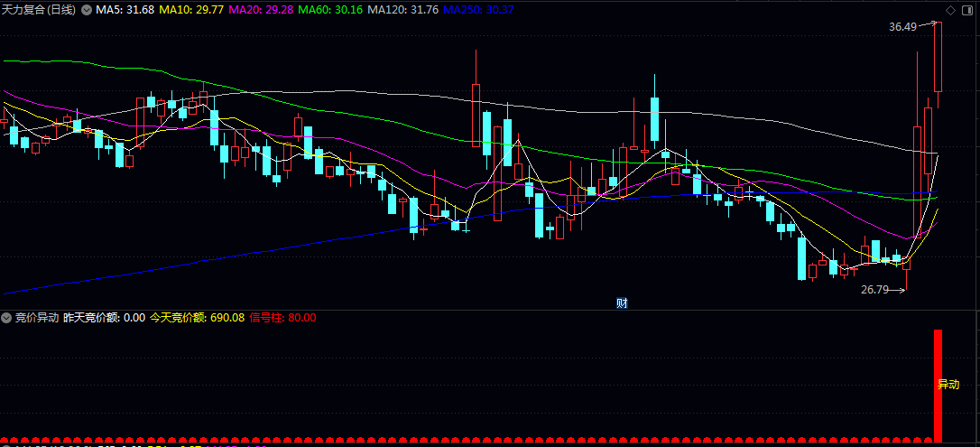Click the 26.79 low price annotation

click(874, 290)
